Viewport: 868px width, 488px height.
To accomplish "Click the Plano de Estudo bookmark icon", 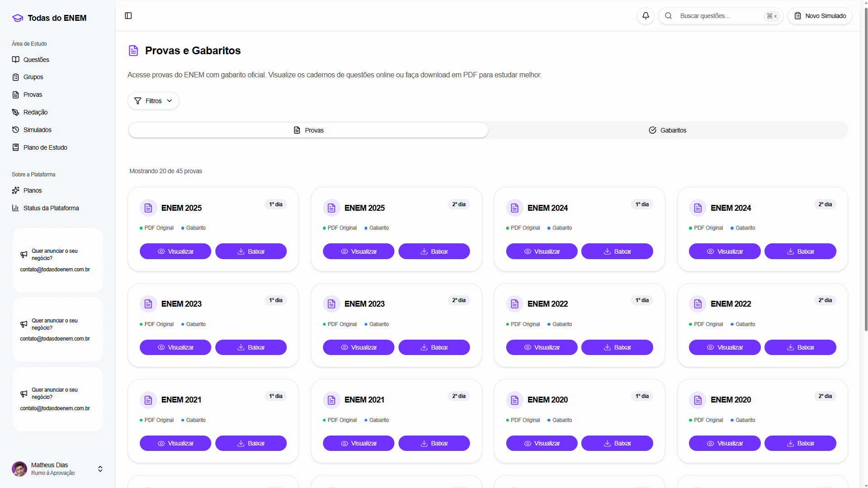I will [x=16, y=147].
